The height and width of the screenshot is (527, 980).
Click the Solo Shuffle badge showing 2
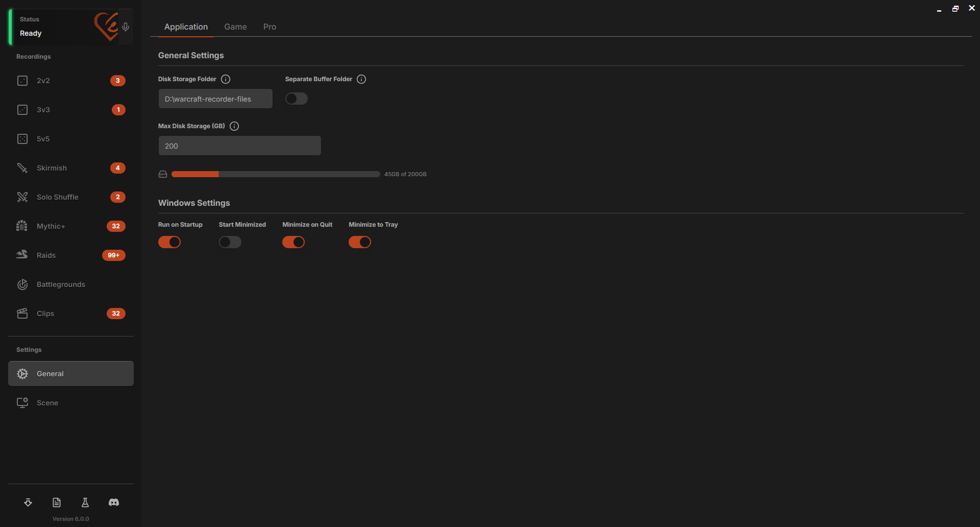click(118, 197)
